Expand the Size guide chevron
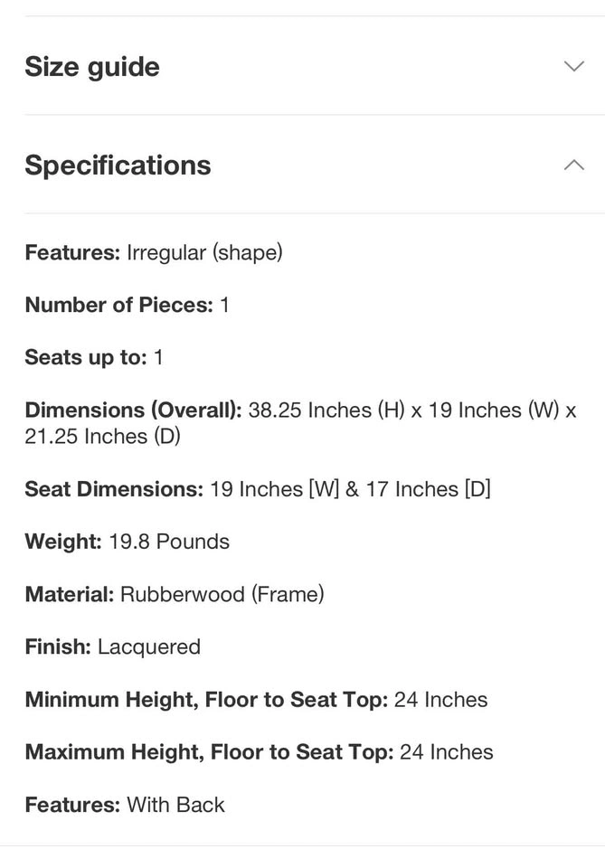Viewport: 605px width, 868px height. click(x=574, y=66)
